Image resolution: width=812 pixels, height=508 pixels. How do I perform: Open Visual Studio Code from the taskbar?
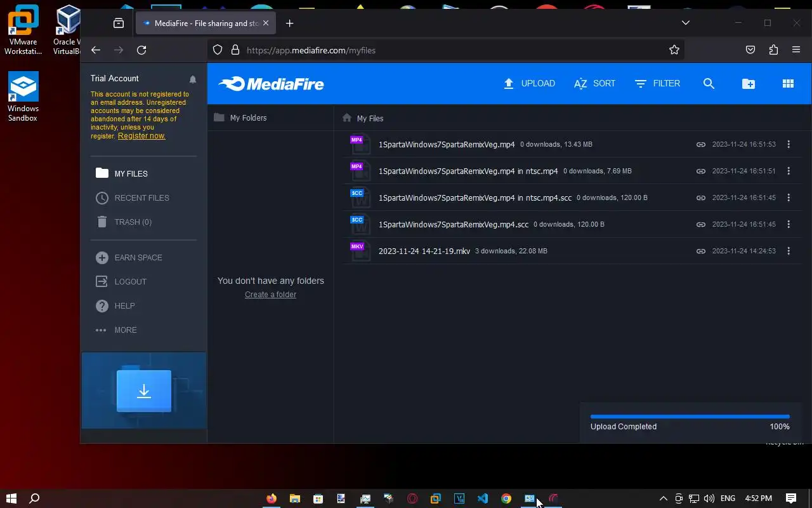[483, 498]
